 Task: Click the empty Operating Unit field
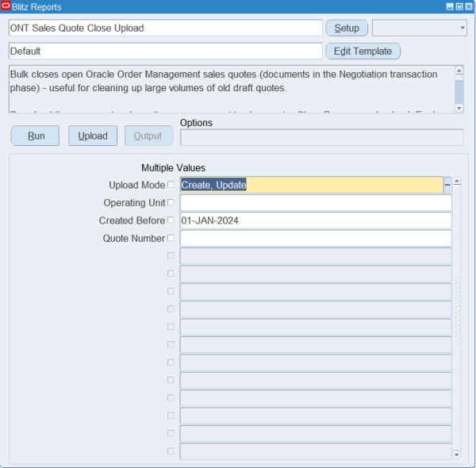point(316,203)
